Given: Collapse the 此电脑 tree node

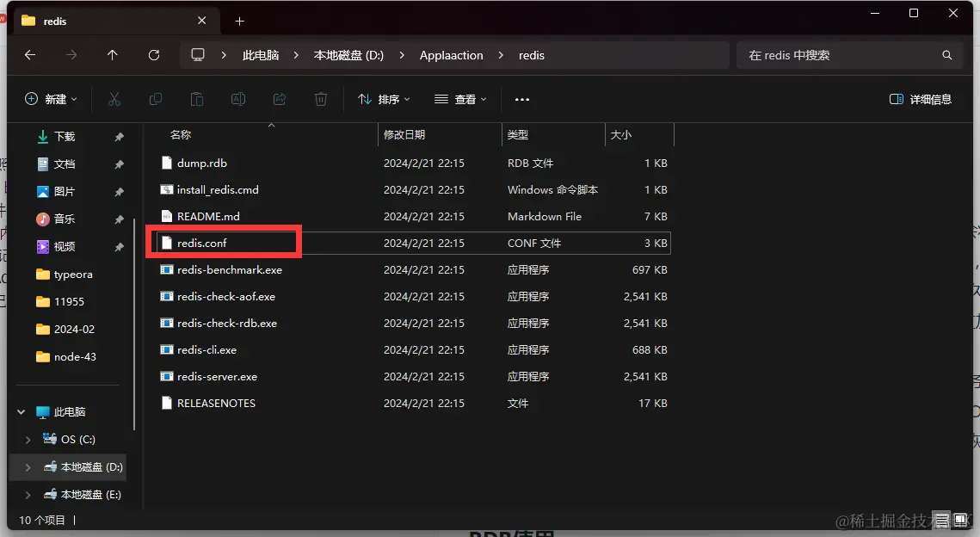Looking at the screenshot, I should (22, 411).
